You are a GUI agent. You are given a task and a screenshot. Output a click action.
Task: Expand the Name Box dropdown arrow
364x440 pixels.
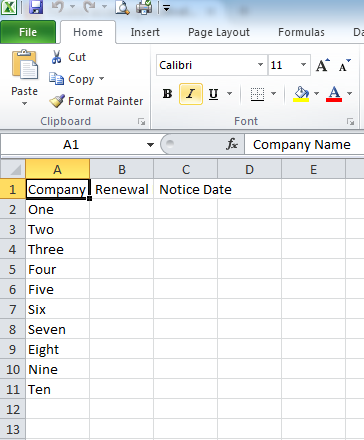150,145
